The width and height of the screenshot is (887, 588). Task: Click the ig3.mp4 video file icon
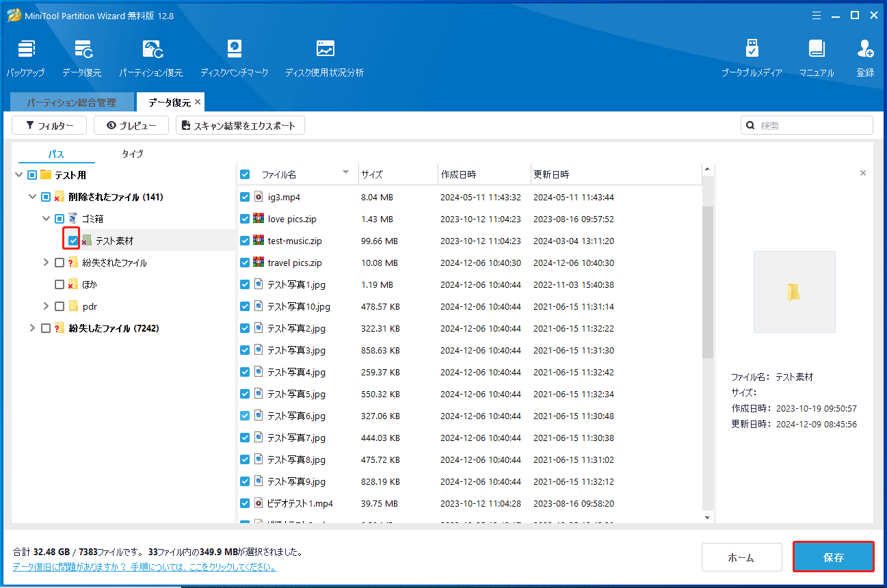click(259, 197)
